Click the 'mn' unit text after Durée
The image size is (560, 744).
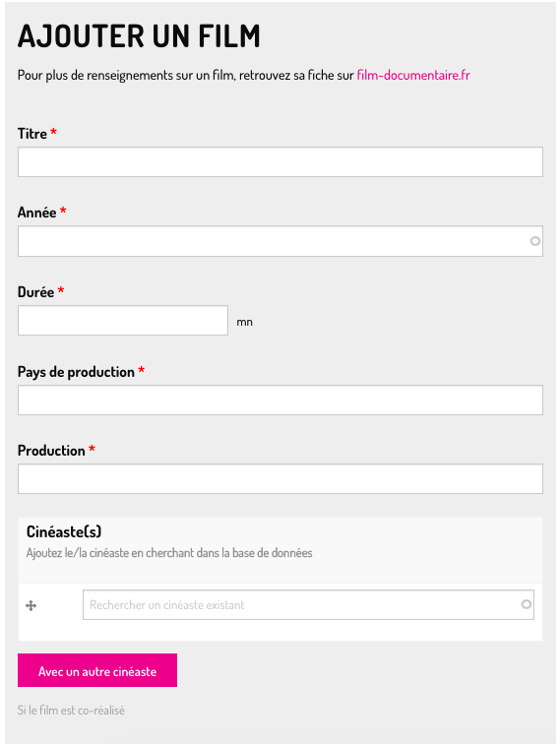(244, 322)
